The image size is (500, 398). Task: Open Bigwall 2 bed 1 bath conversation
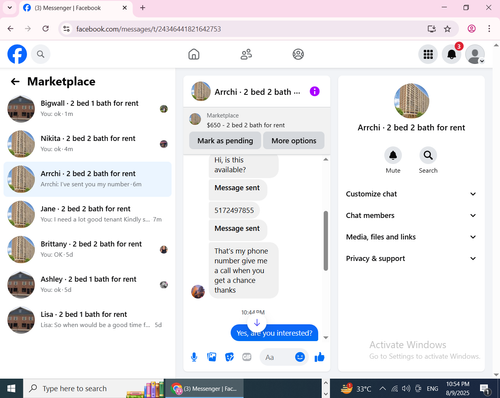[87, 109]
